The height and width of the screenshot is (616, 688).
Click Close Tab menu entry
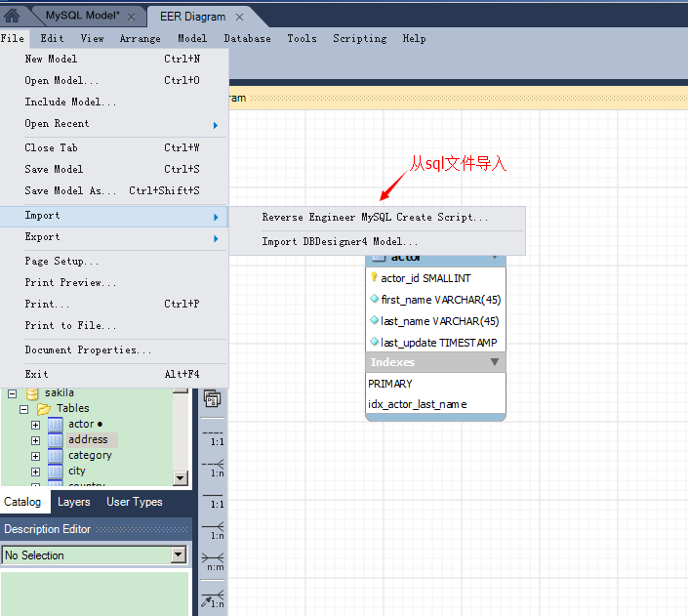tap(114, 148)
